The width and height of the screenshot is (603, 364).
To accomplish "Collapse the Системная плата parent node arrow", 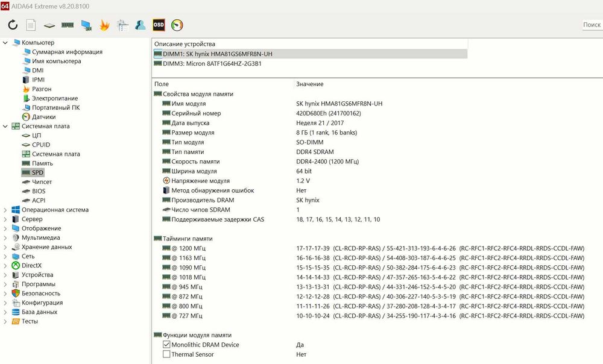I will pos(5,126).
